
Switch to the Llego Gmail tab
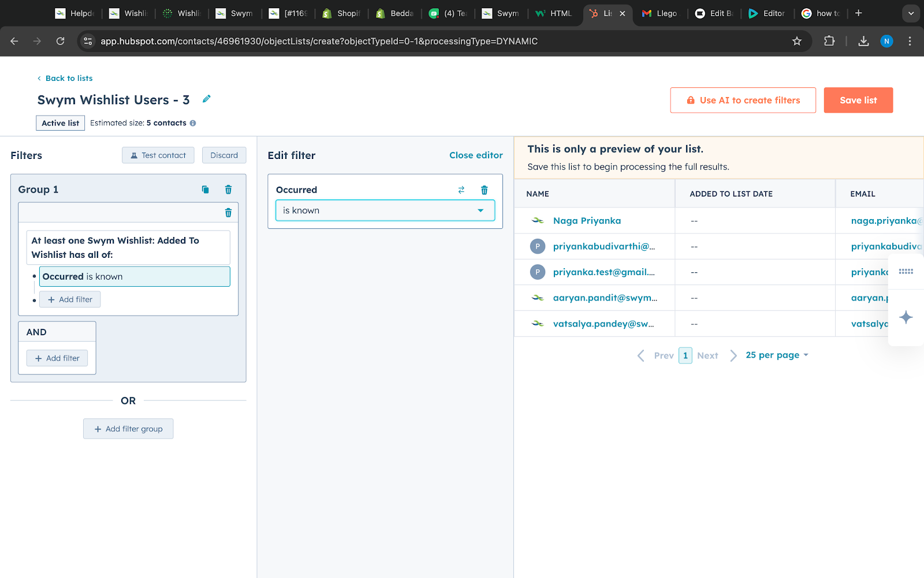661,13
